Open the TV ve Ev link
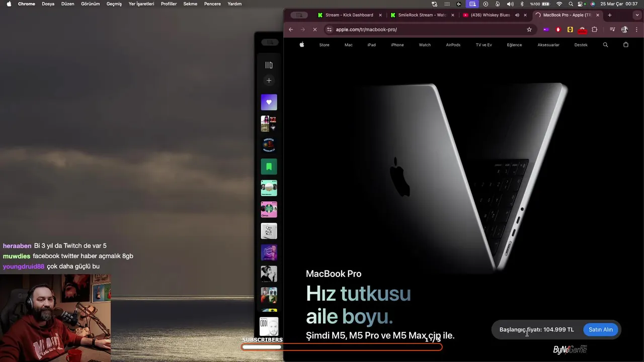644x362 pixels. click(x=484, y=45)
